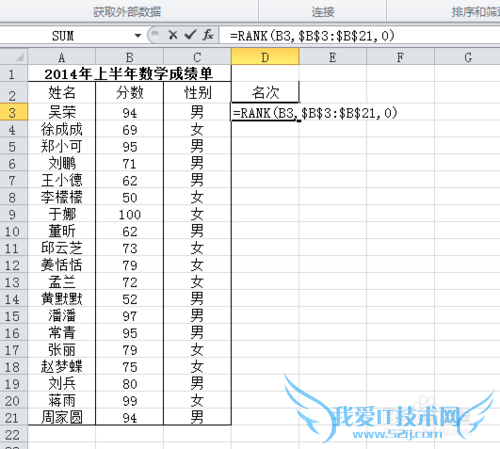This screenshot has width=500, height=449.
Task: Select column B header
Action: 130,57
